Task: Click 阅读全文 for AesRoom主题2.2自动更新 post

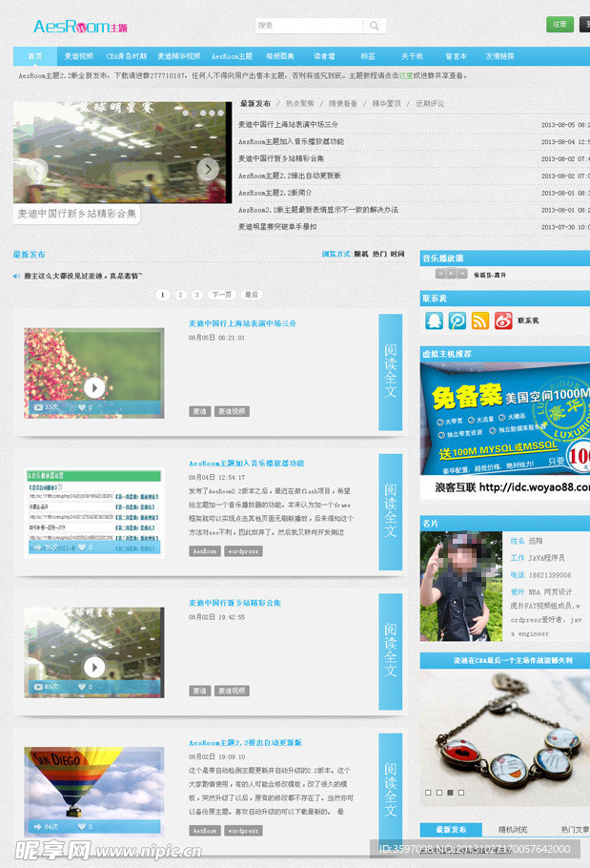Action: (391, 791)
